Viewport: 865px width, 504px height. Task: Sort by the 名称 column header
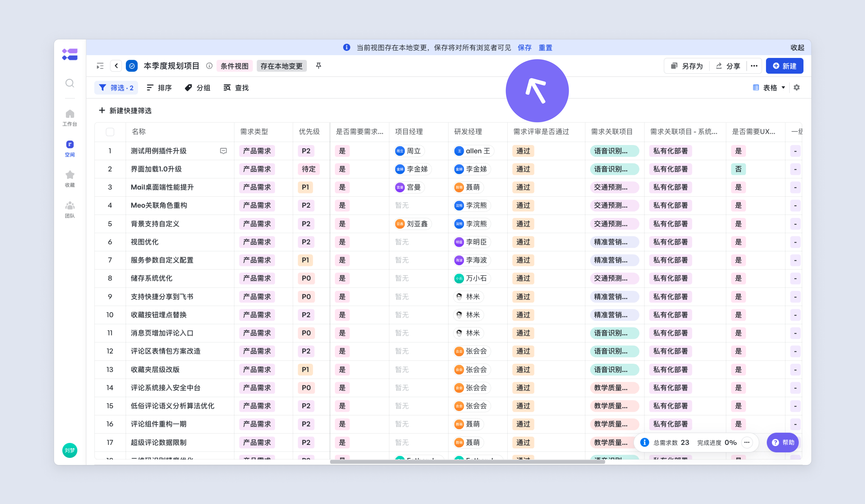(x=139, y=132)
